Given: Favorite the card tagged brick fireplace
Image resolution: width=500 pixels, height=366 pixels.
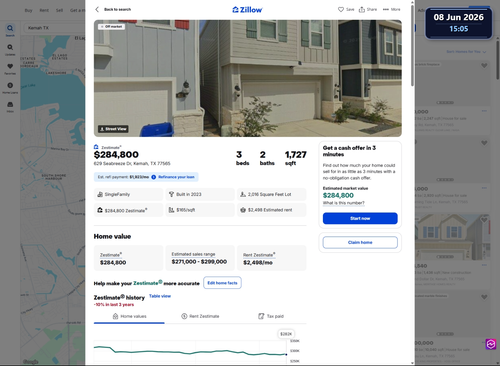Looking at the screenshot, I should [x=484, y=66].
